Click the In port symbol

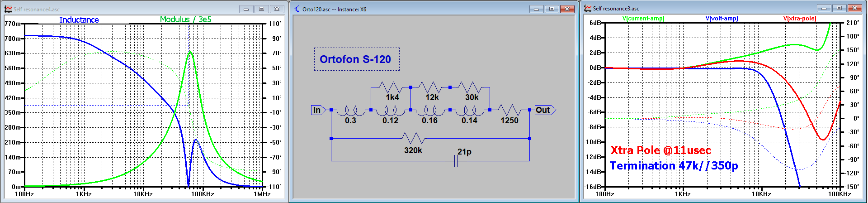(x=318, y=110)
